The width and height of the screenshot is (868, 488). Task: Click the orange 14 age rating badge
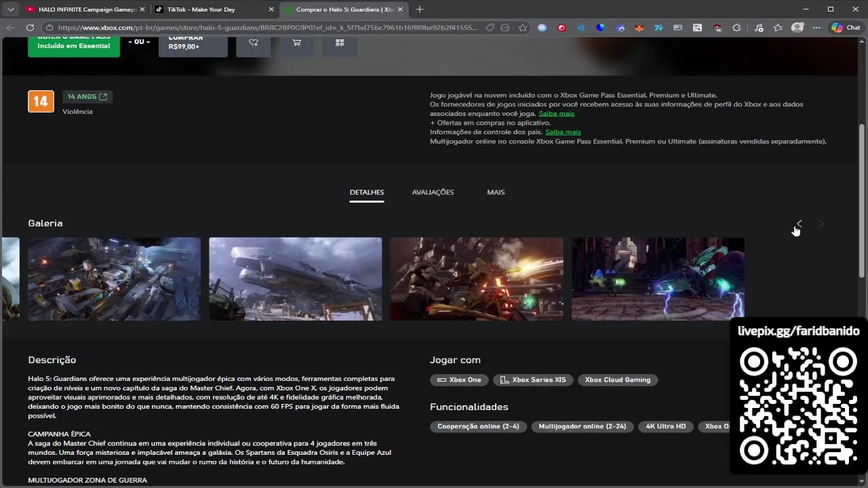point(41,102)
